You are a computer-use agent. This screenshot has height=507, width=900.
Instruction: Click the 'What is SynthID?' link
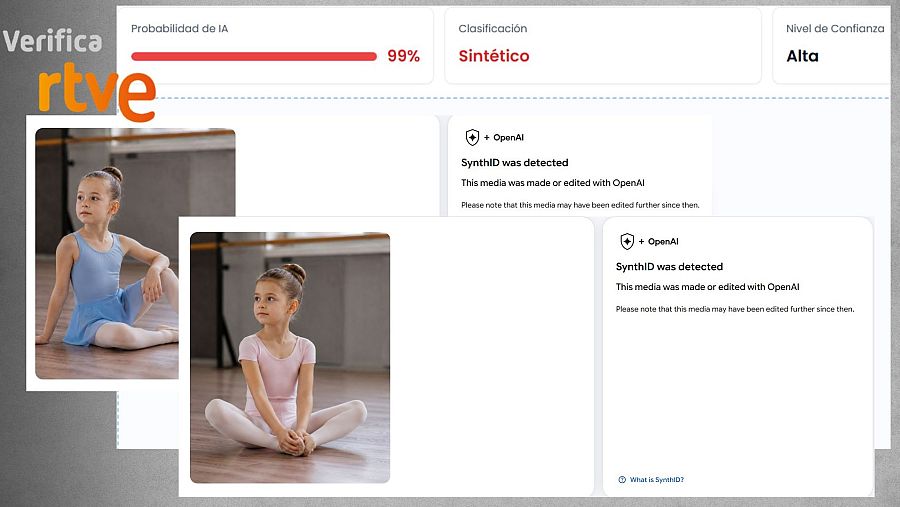[x=657, y=479]
